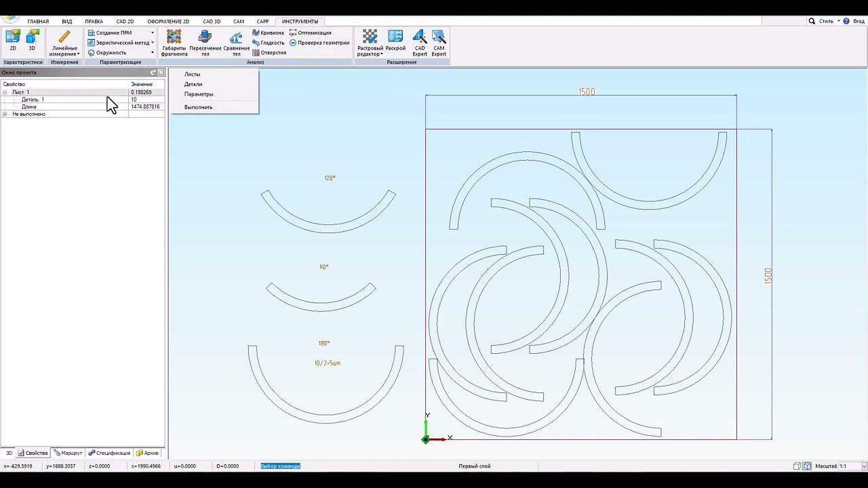This screenshot has width=868, height=488.
Task: Close the Окно проекта panel
Action: coord(161,73)
